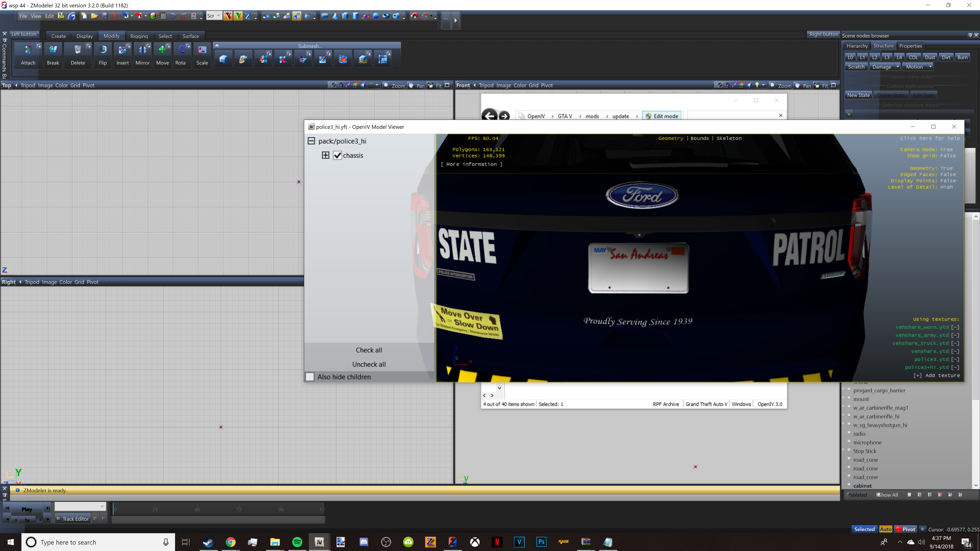Expand the chassis tree node

326,155
